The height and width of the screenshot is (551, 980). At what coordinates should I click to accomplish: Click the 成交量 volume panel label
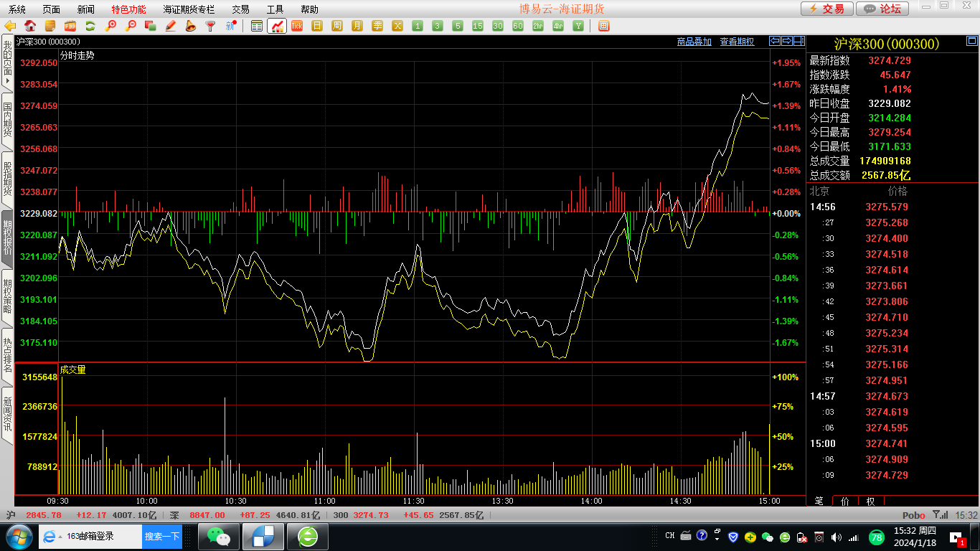[72, 369]
